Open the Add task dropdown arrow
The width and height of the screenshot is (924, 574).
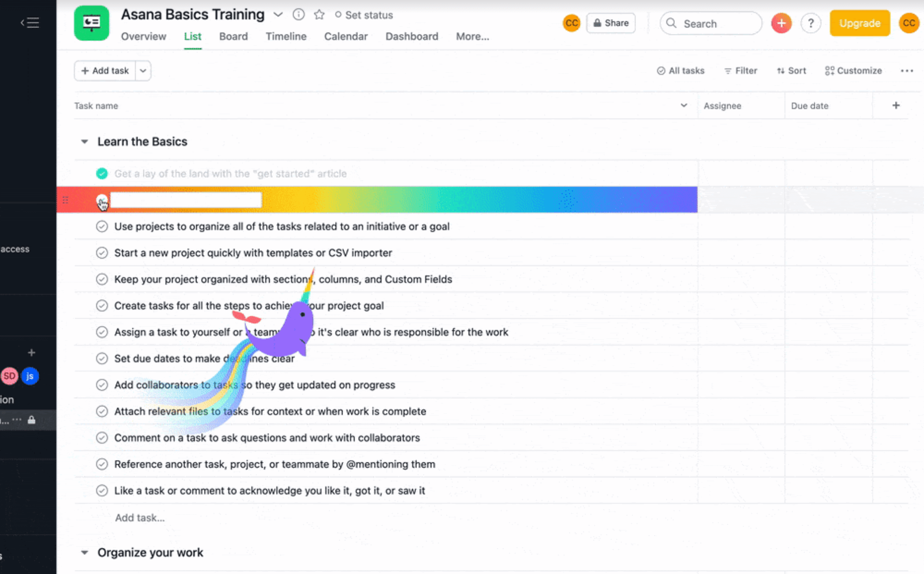pos(143,71)
